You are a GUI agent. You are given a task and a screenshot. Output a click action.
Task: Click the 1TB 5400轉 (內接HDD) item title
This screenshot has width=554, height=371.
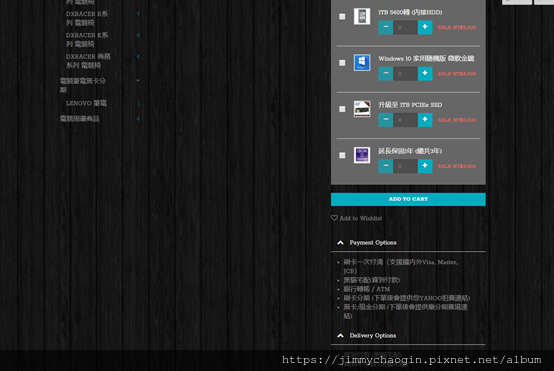tap(410, 12)
